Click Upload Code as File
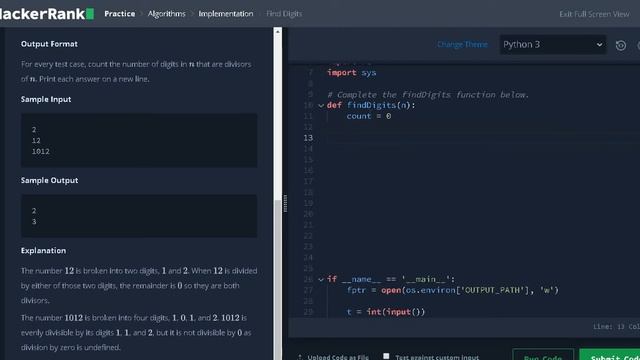The height and width of the screenshot is (360, 640). pyautogui.click(x=333, y=357)
